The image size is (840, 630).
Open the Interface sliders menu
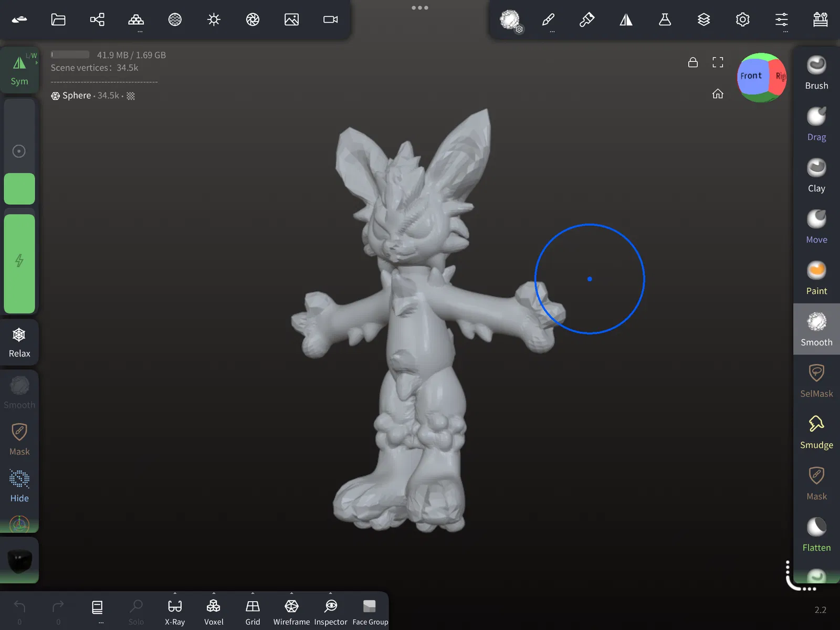coord(781,20)
